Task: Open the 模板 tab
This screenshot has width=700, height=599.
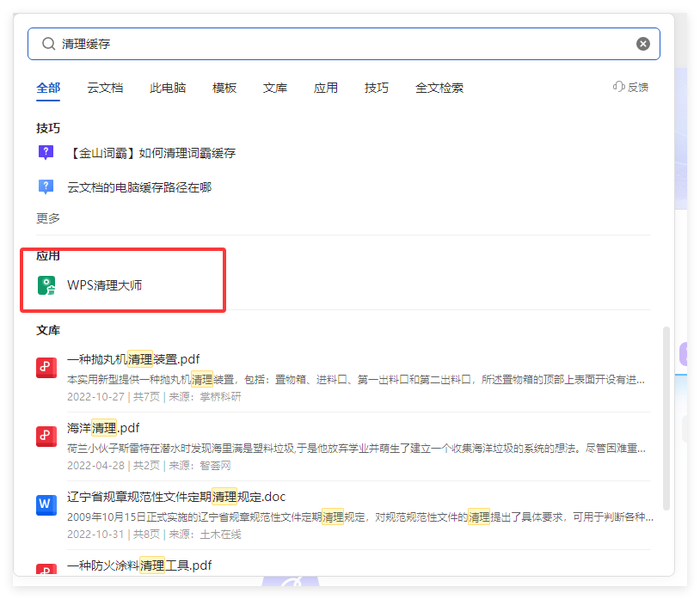Action: coord(224,87)
